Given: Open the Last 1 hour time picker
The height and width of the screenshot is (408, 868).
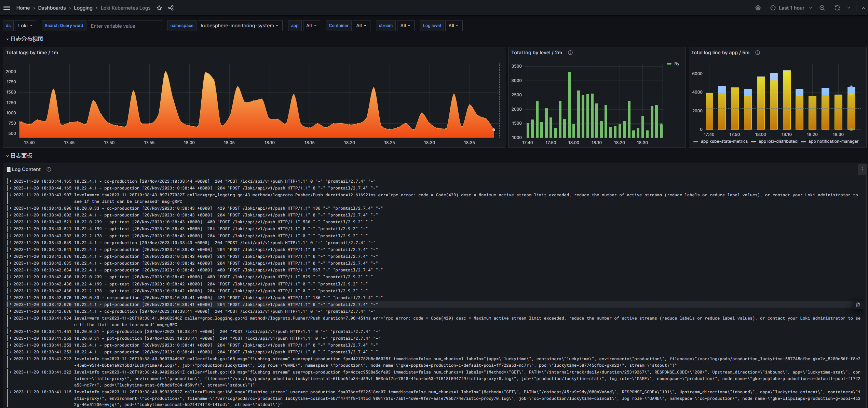Looking at the screenshot, I should click(791, 8).
